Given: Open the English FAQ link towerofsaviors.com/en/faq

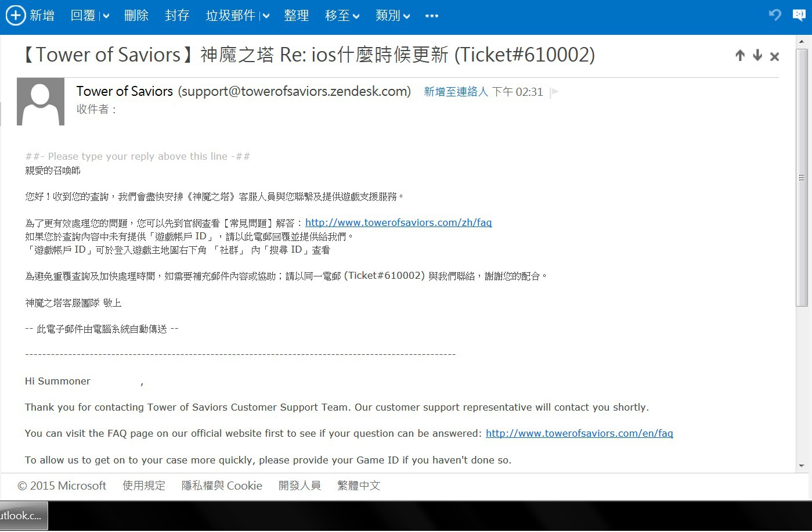Looking at the screenshot, I should (x=579, y=433).
